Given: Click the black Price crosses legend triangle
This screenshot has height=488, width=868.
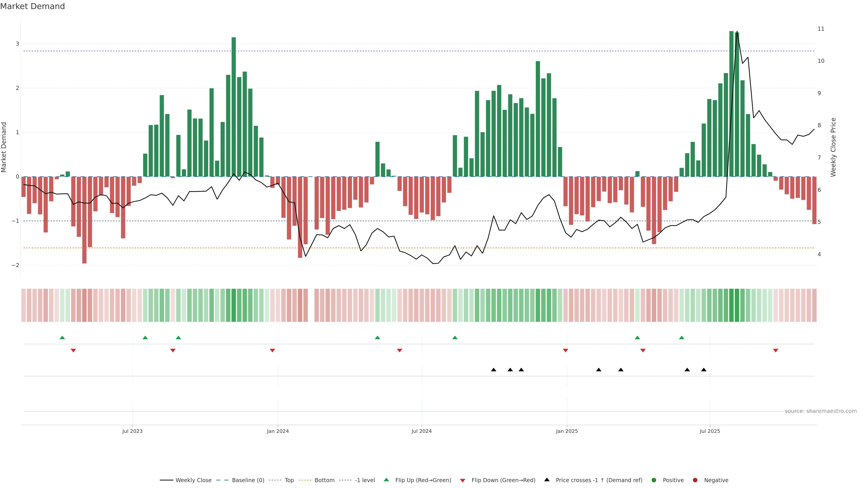Looking at the screenshot, I should point(547,480).
